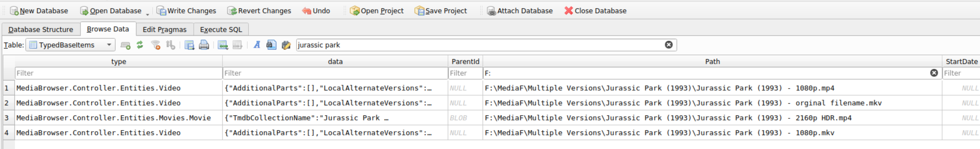Click the blue 'A' font format icon
Screen dimensions: 980x149
coord(257,45)
